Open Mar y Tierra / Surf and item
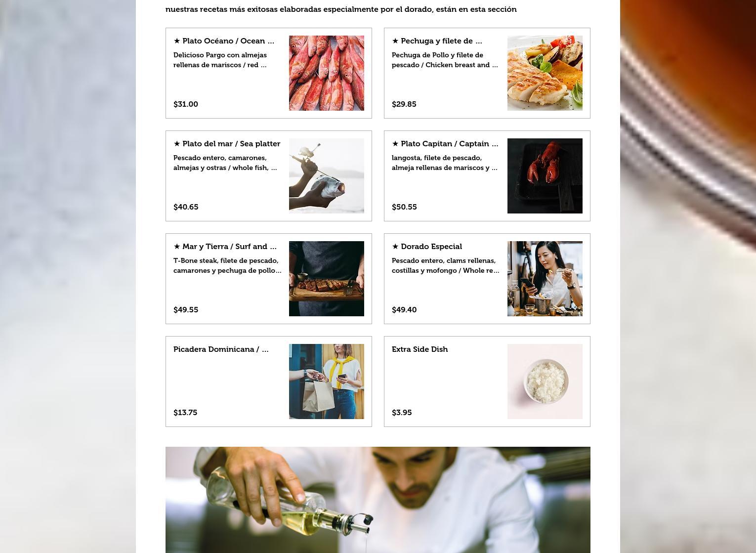 pyautogui.click(x=225, y=247)
